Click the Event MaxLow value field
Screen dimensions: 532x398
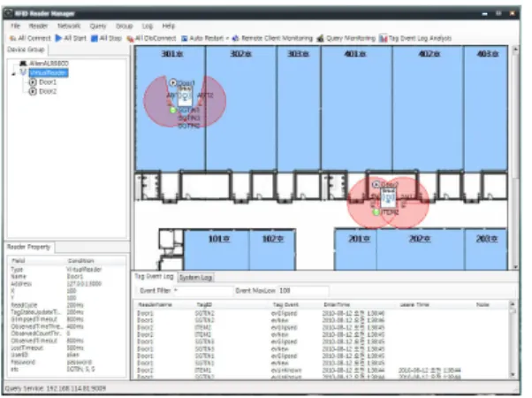303,291
